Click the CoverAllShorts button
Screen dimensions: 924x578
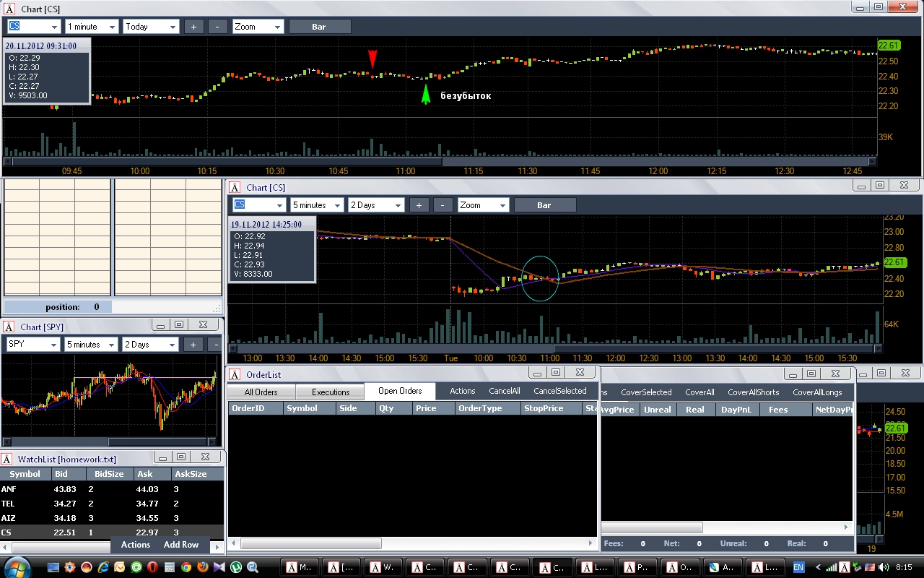point(754,392)
